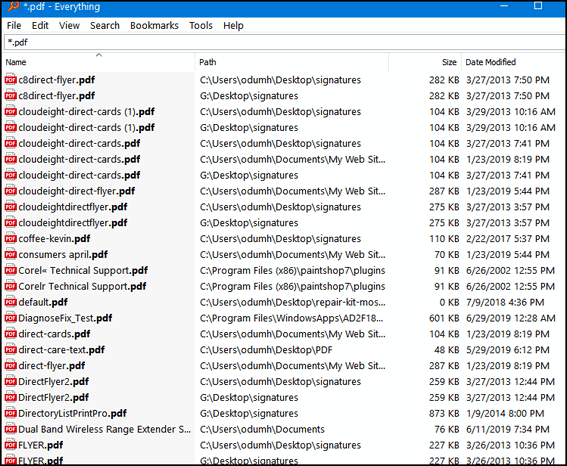Select the cloudeight-direct-flyer.pdf file icon
Viewport: 567px width, 466px height.
click(10, 191)
